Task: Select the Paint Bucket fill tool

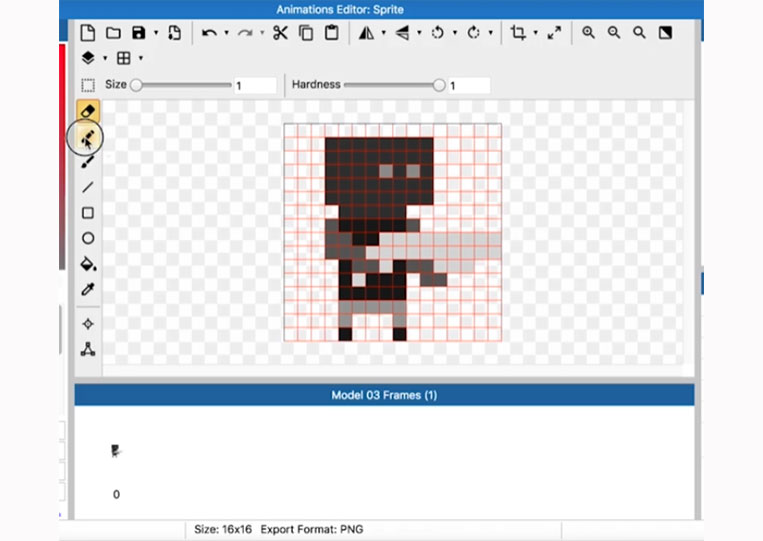Action: pos(88,264)
